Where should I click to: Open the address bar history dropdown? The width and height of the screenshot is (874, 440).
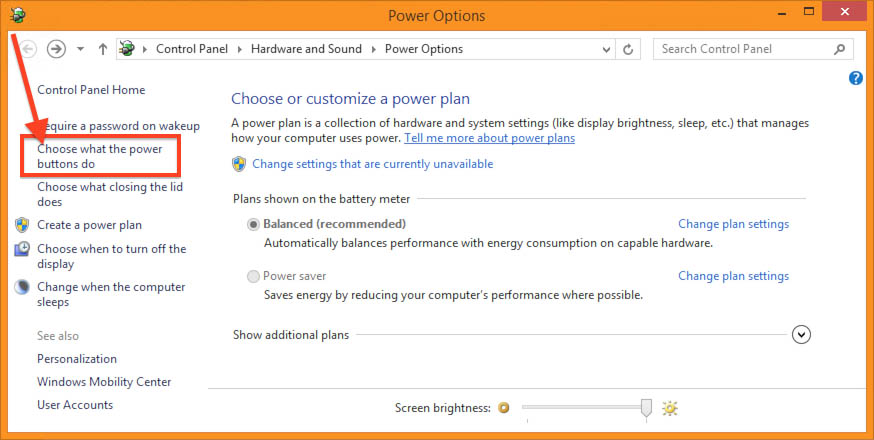coord(605,49)
